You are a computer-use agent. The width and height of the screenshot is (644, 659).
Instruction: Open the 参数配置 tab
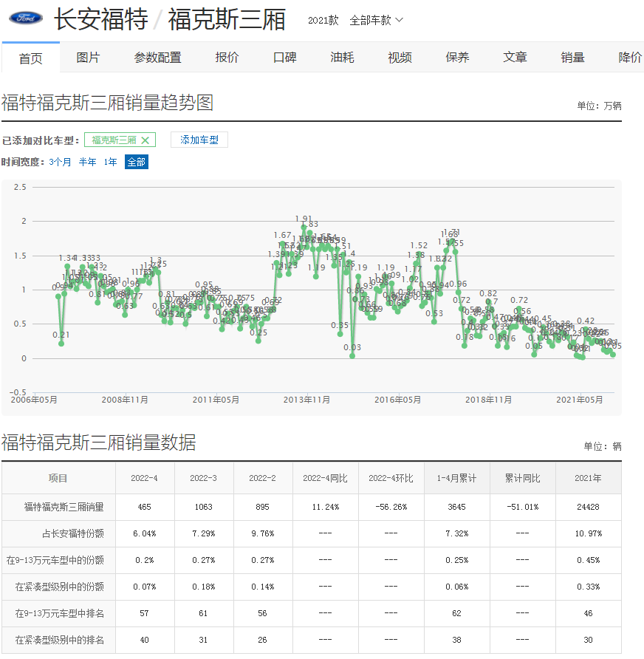click(157, 58)
